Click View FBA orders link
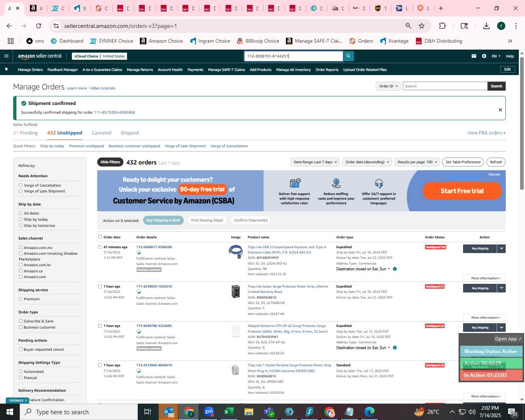 click(x=486, y=133)
